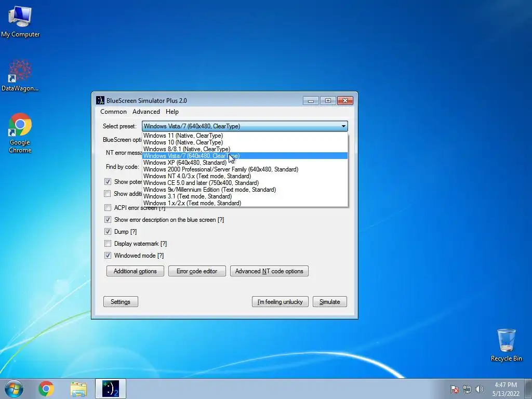Open the Help menu

click(172, 112)
